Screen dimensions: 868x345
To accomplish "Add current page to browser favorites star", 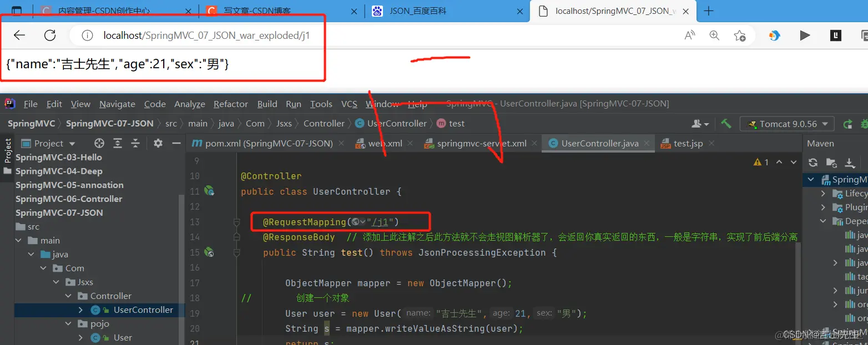I will (x=740, y=35).
